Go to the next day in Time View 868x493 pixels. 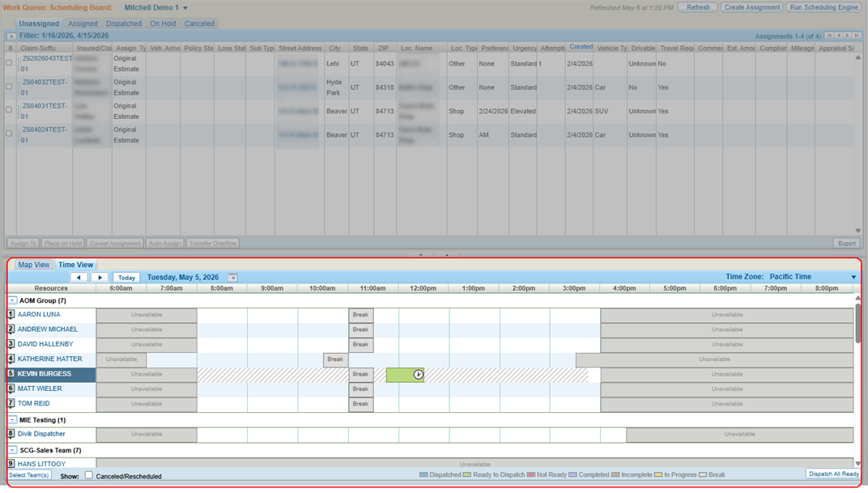click(x=100, y=277)
